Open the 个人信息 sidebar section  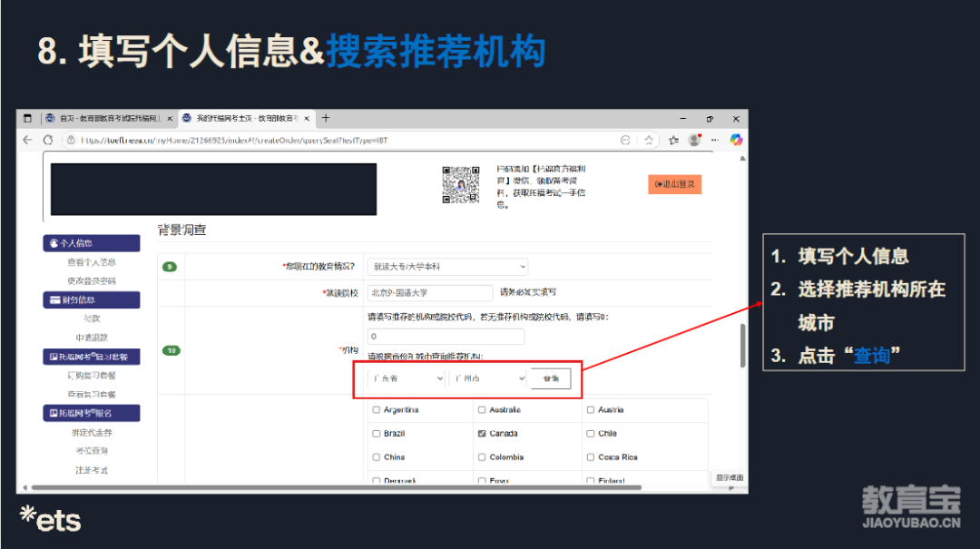point(92,243)
